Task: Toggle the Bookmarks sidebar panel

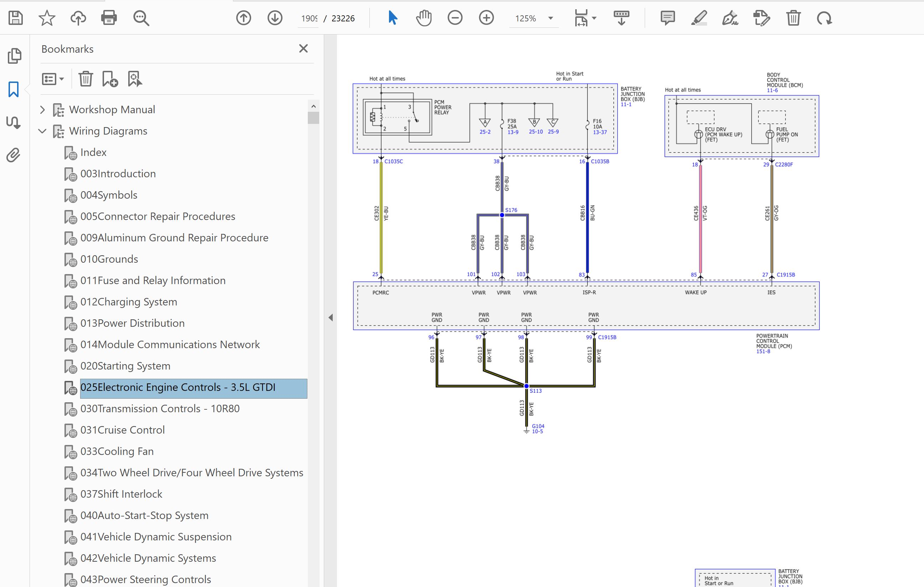Action: click(14, 89)
